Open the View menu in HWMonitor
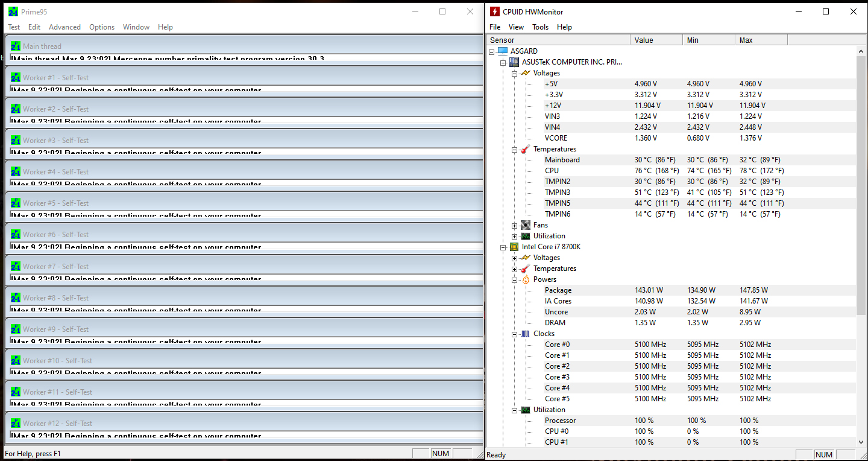The image size is (868, 461). pyautogui.click(x=516, y=27)
